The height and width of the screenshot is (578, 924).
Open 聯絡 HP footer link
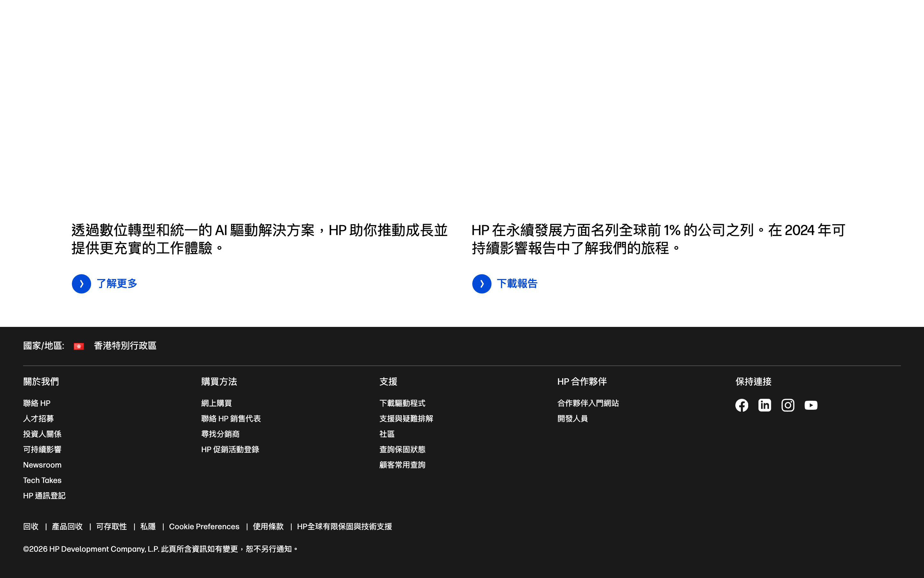[37, 403]
